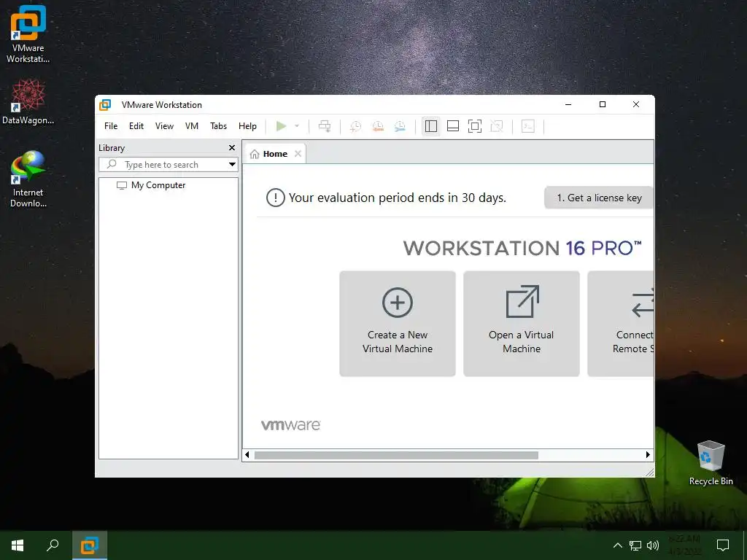Screen dimensions: 747x560
Task: Click the taskbar search icon
Action: point(53,545)
